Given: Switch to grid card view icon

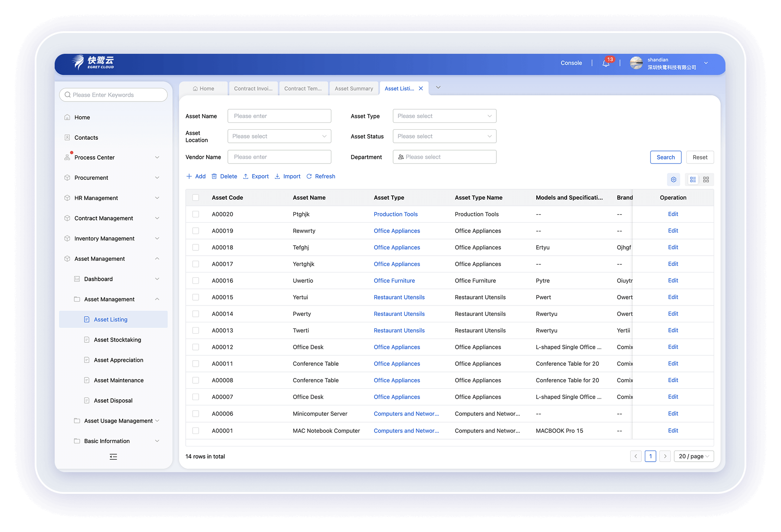Looking at the screenshot, I should tap(706, 180).
